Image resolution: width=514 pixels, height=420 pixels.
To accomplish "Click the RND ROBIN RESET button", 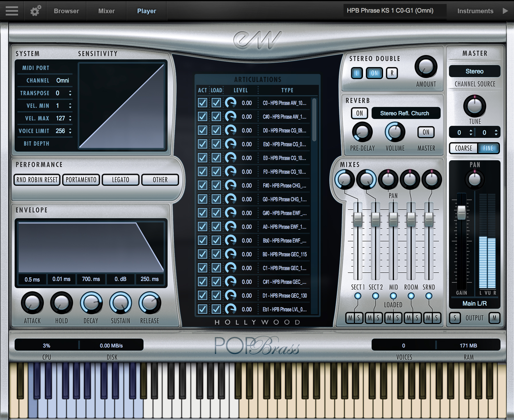I will (x=37, y=180).
